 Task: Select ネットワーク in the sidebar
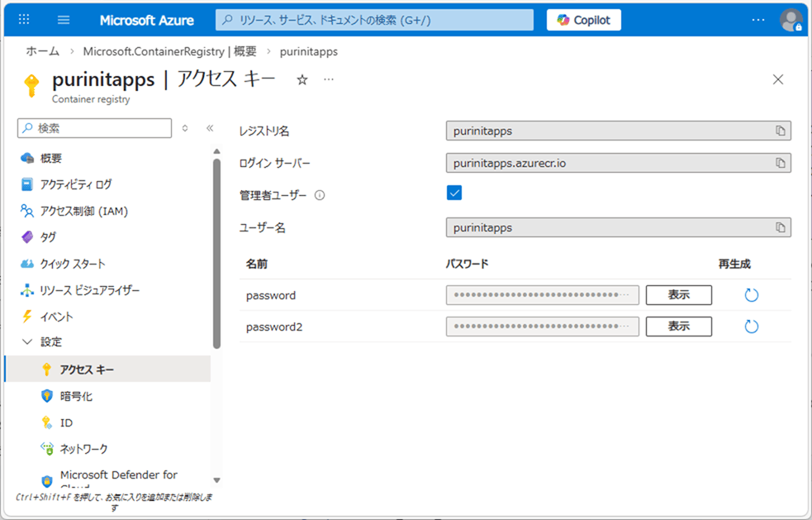coord(83,449)
